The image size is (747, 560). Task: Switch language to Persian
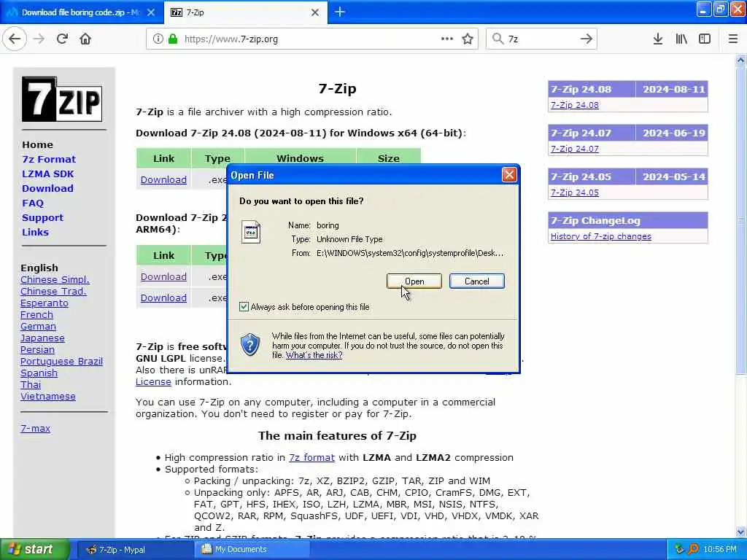[37, 349]
